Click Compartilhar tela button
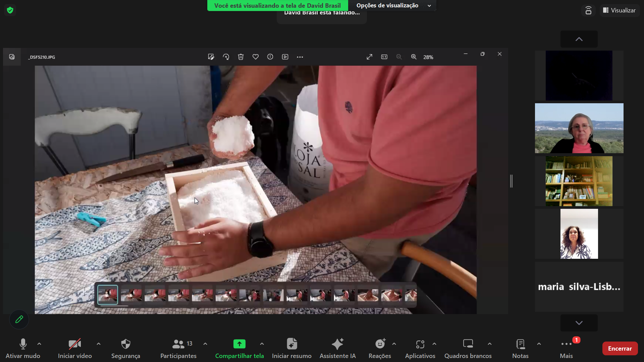 (239, 344)
